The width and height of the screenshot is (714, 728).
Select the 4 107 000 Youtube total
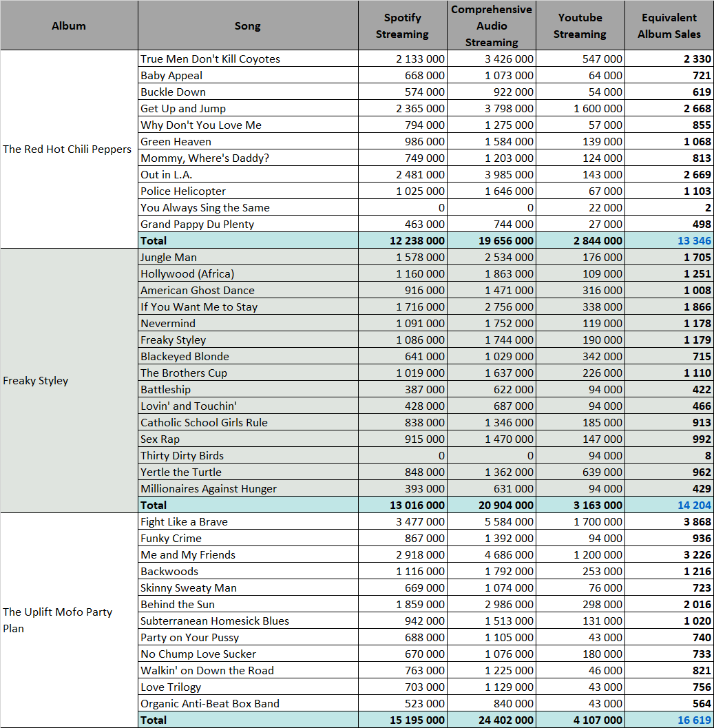(580, 720)
